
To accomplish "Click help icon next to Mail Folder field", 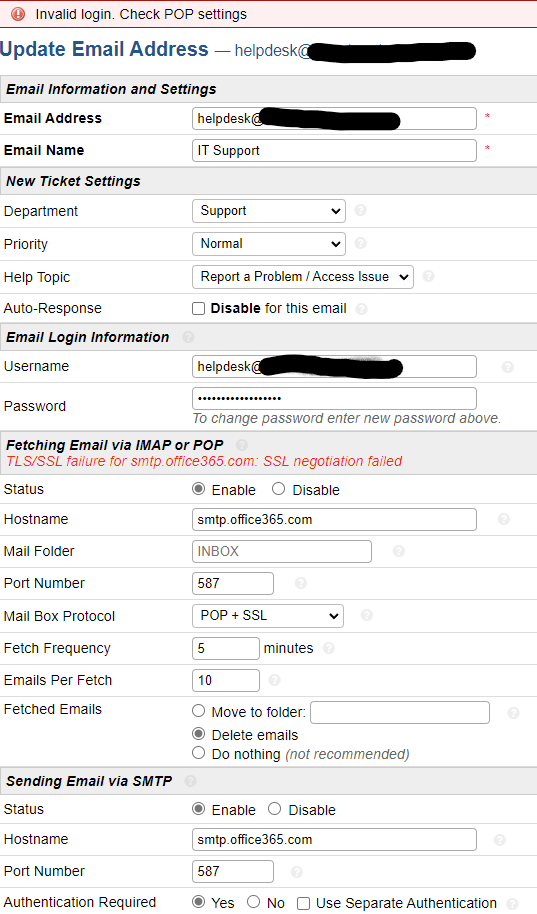I will [399, 551].
